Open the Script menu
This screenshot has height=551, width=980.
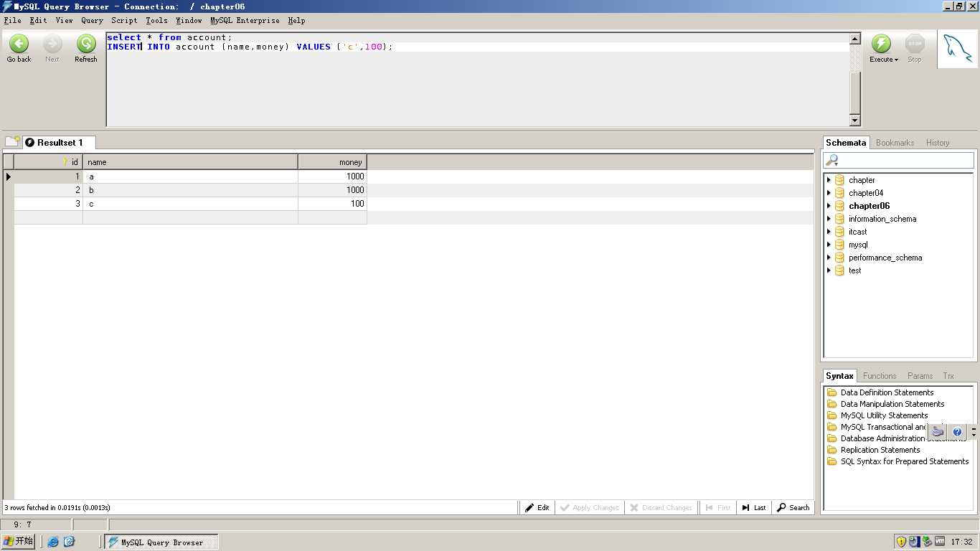click(124, 21)
